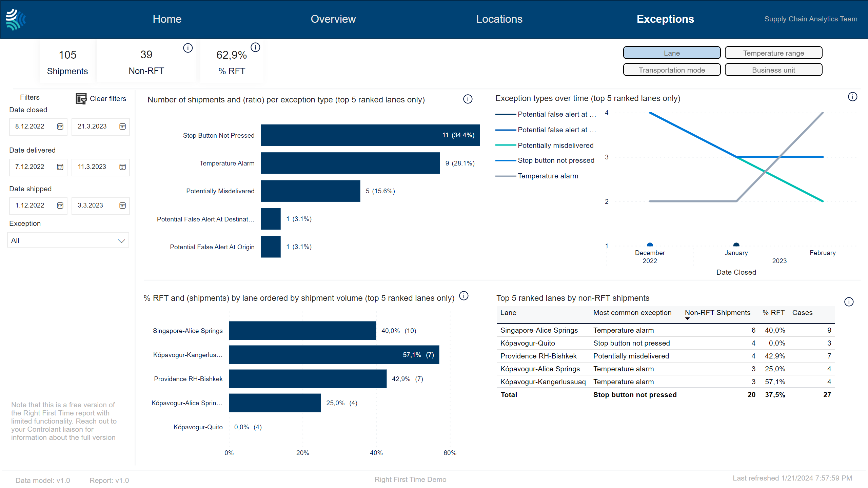Select the Singapore-Alice Springs lane bar
868x488 pixels.
pos(302,331)
